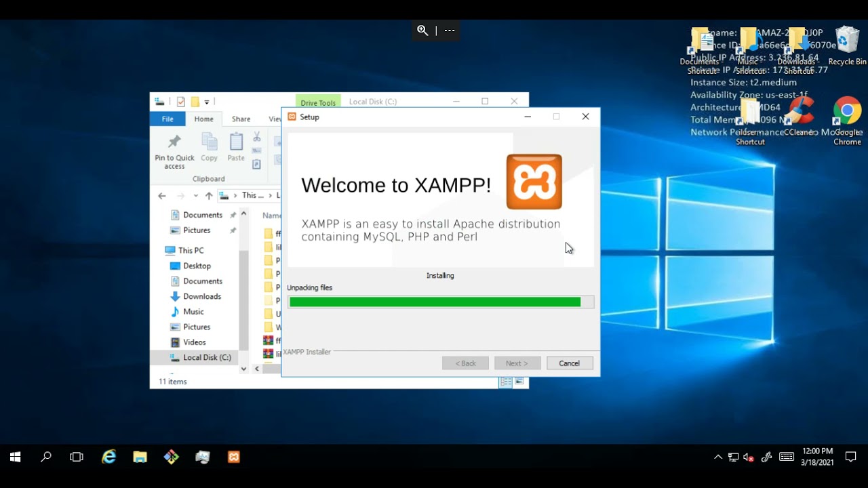The image size is (868, 488).
Task: Select the Drive Tools contextual tab
Action: (x=318, y=102)
